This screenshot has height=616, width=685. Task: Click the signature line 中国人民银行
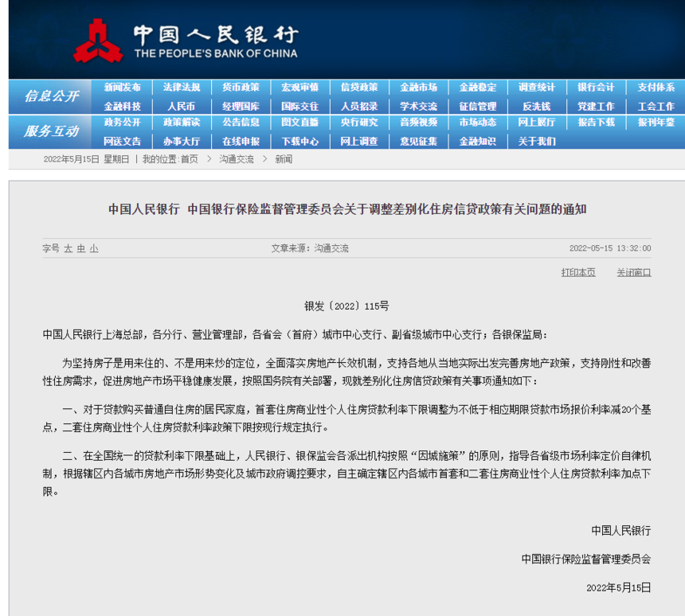[x=620, y=530]
